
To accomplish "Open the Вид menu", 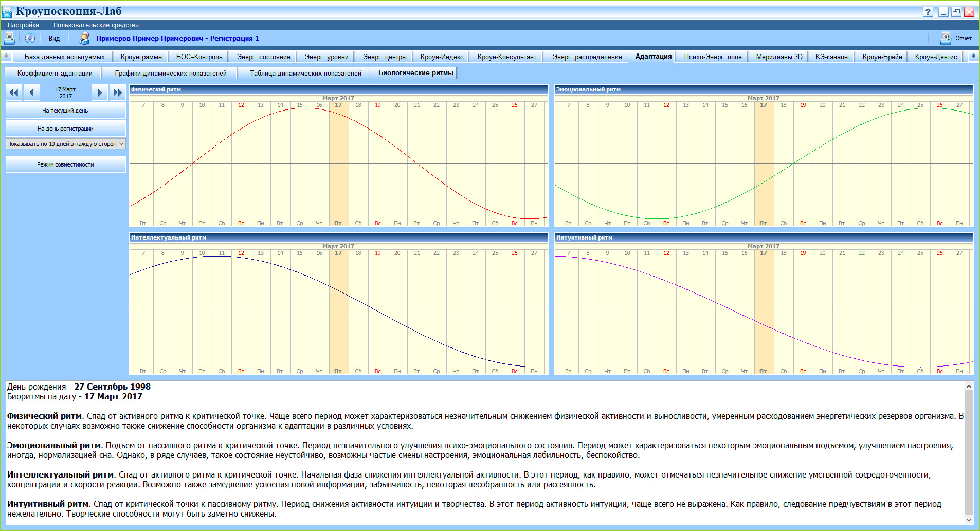I will pos(54,38).
